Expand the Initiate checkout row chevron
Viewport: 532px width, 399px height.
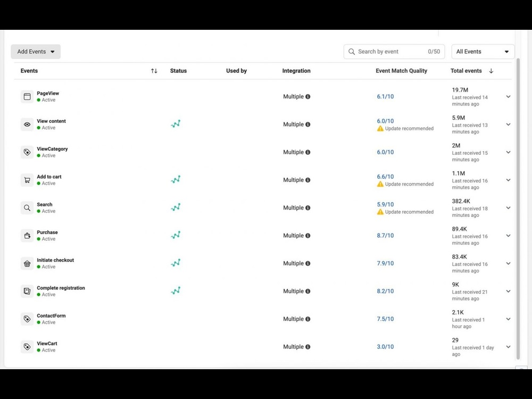pos(508,264)
